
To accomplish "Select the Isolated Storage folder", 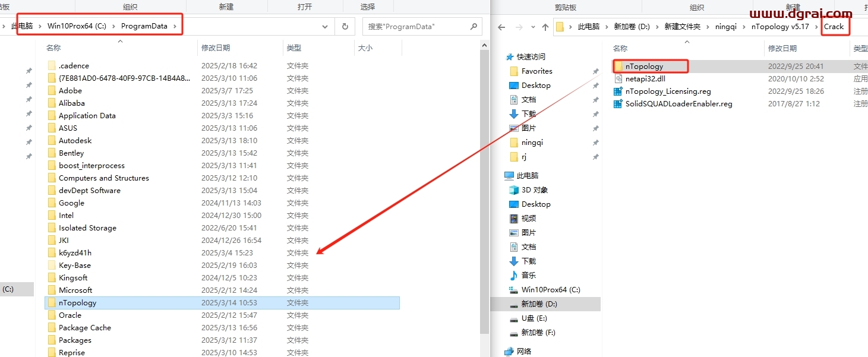I will [87, 228].
